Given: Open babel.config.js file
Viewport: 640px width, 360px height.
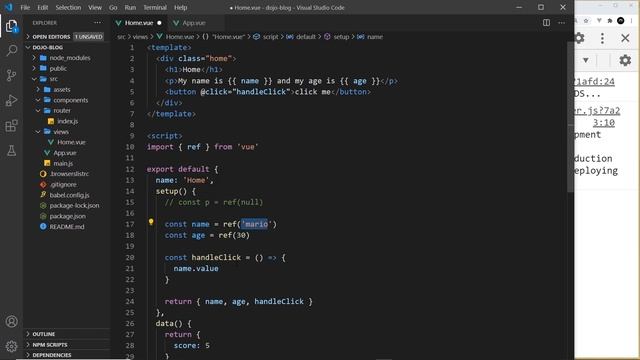Looking at the screenshot, I should click(67, 195).
